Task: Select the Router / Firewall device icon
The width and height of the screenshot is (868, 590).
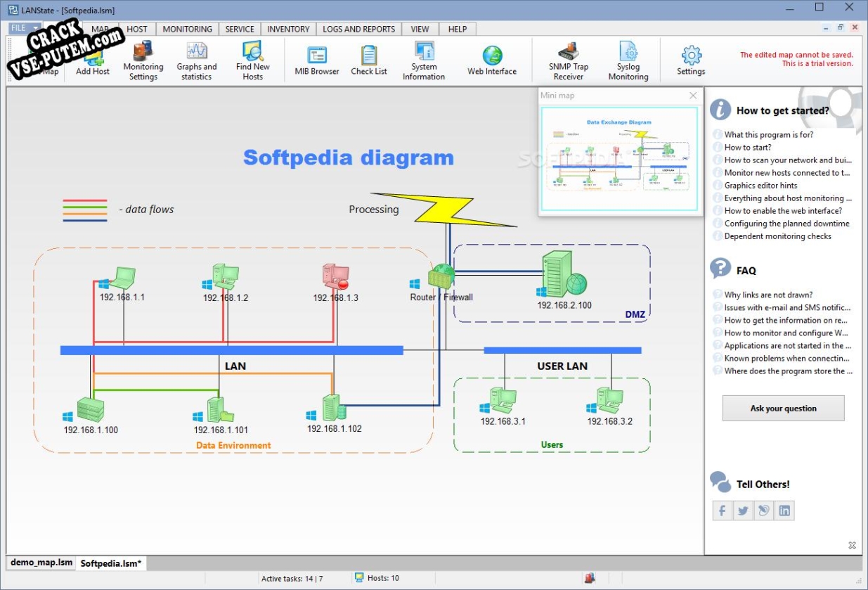Action: click(x=441, y=276)
